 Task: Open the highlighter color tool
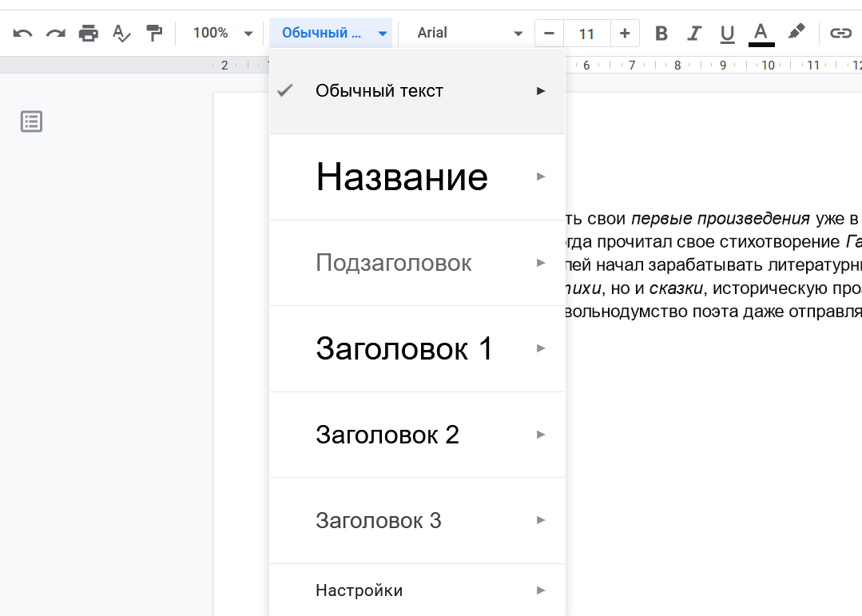pos(796,33)
